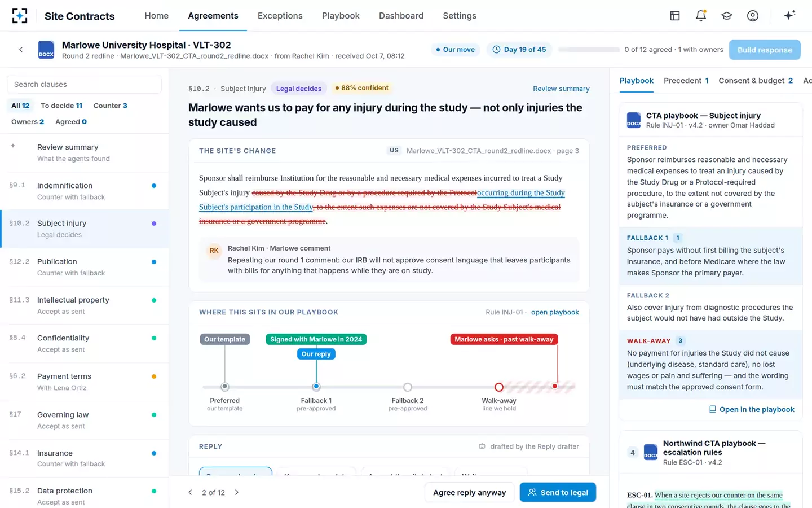This screenshot has height=508, width=812.
Task: Click the open playbook link
Action: coord(555,312)
